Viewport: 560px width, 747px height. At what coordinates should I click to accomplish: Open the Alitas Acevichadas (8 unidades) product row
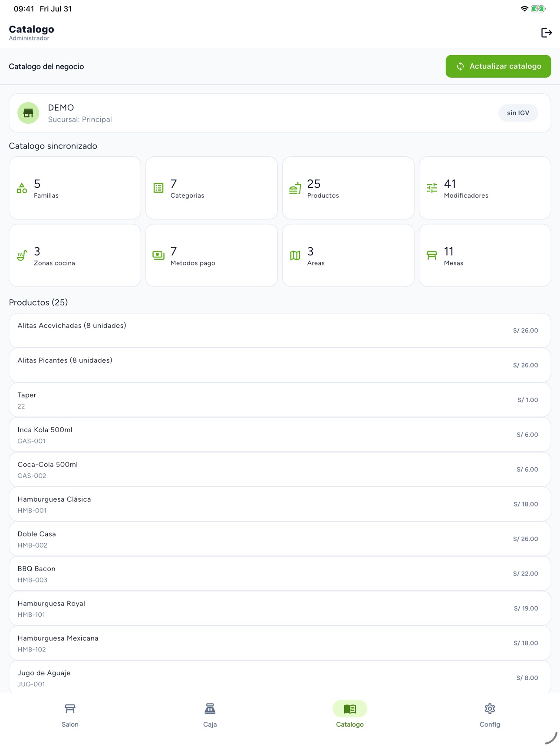pyautogui.click(x=280, y=331)
